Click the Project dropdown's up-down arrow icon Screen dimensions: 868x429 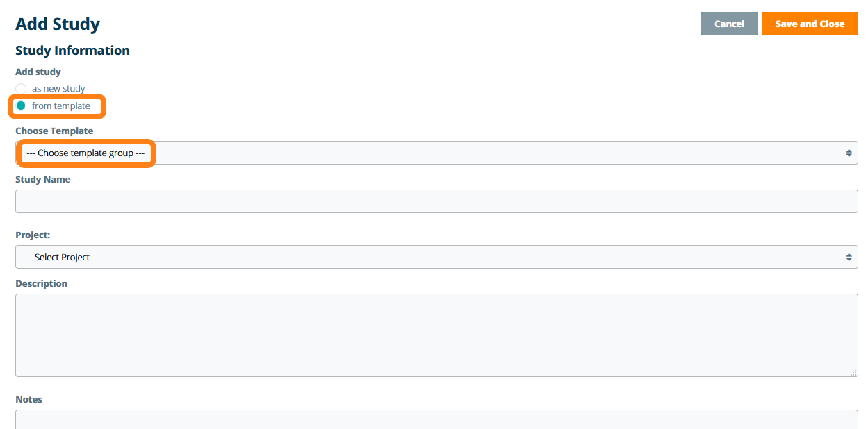click(x=849, y=257)
